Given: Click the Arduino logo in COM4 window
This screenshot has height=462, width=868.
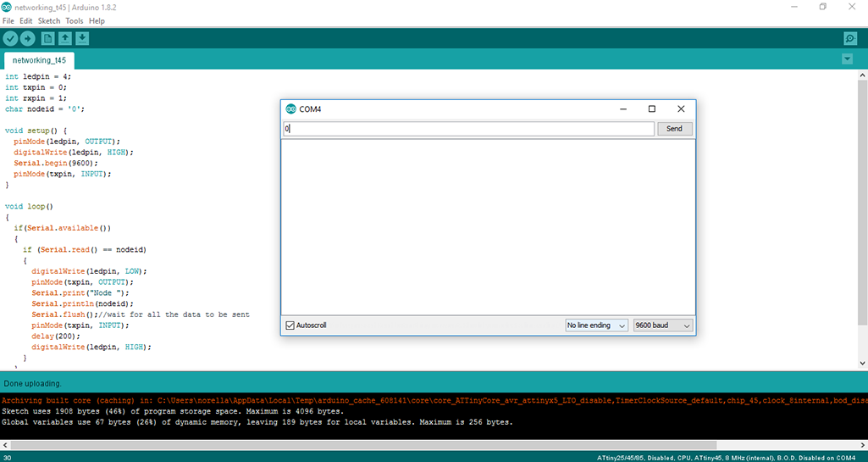Looking at the screenshot, I should (290, 109).
